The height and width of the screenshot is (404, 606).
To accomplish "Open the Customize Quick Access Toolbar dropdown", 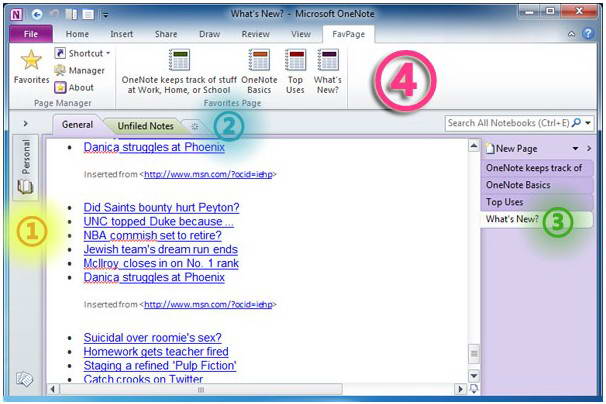I will (105, 15).
